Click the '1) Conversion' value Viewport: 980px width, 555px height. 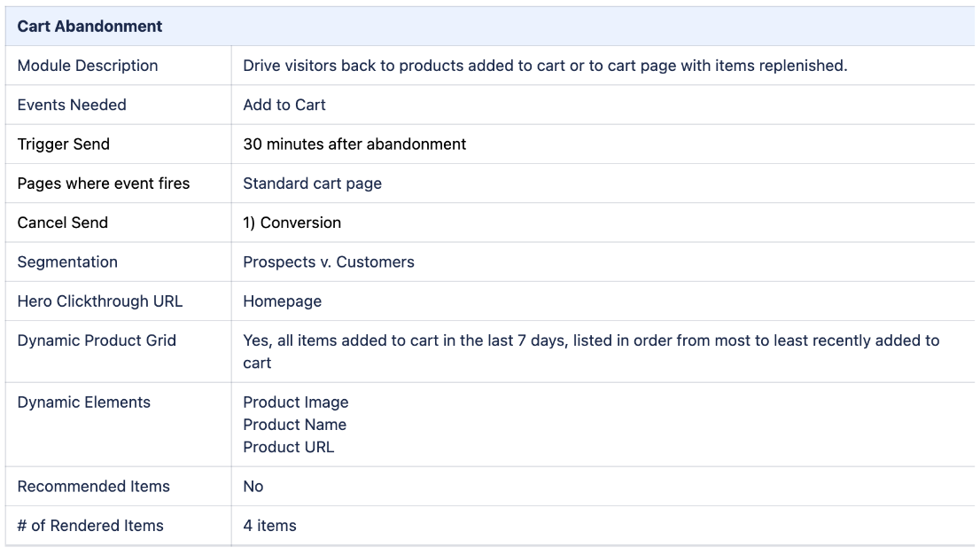point(292,223)
